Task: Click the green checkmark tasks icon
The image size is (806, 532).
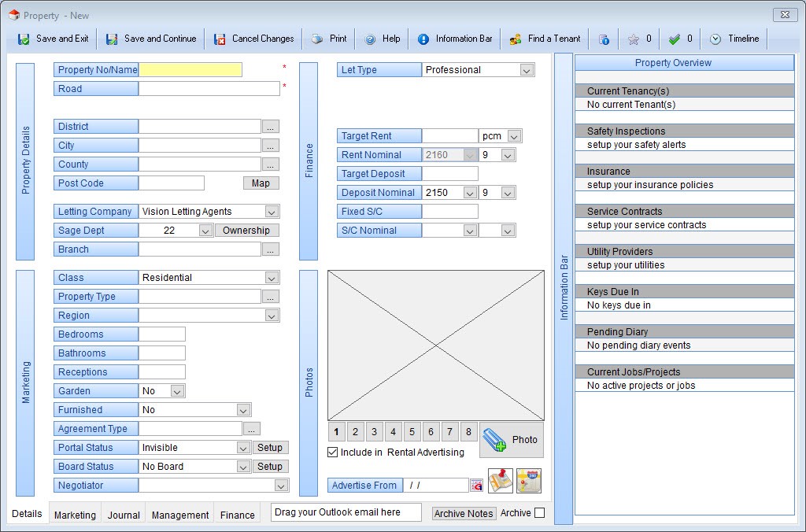Action: point(674,39)
